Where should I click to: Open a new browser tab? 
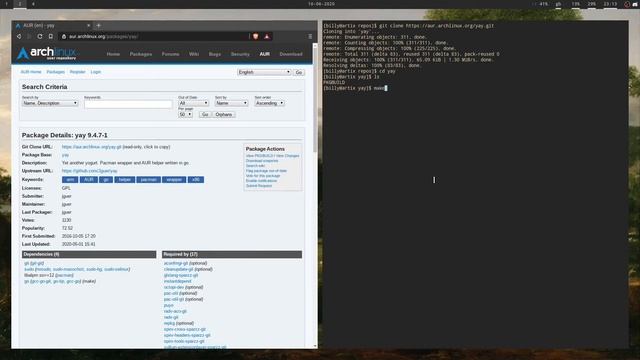point(98,25)
